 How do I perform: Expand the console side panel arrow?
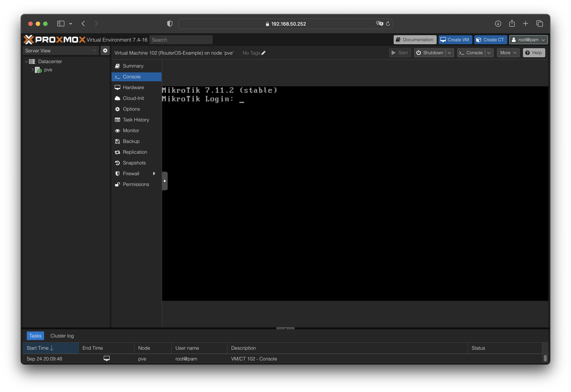point(165,181)
